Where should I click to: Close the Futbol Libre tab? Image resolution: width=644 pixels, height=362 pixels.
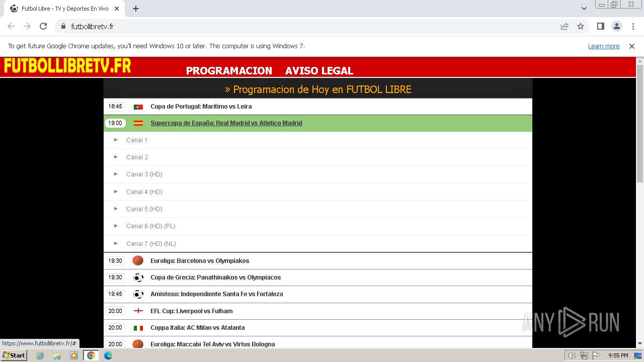[117, 9]
